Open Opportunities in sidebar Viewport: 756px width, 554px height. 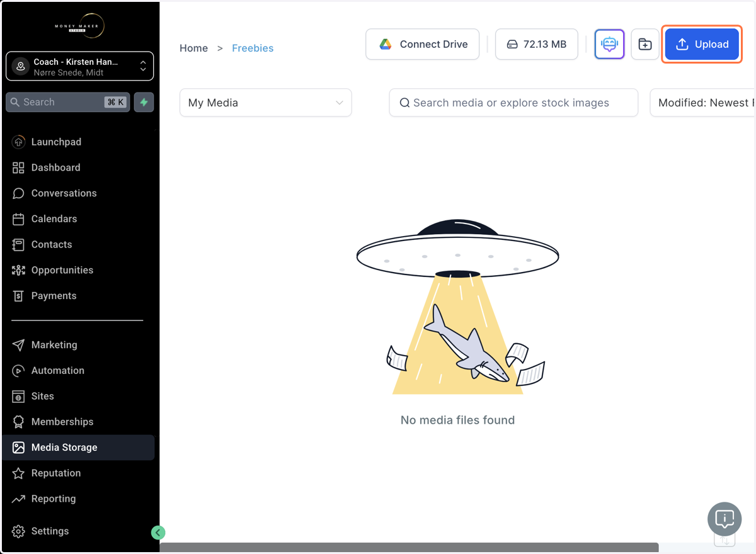(x=78, y=270)
